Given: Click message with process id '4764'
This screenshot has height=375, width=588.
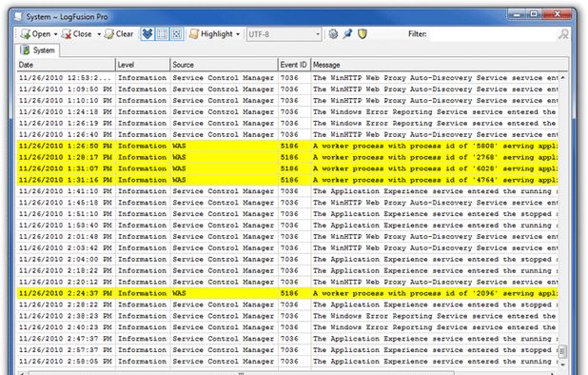Looking at the screenshot, I should pos(435,180).
